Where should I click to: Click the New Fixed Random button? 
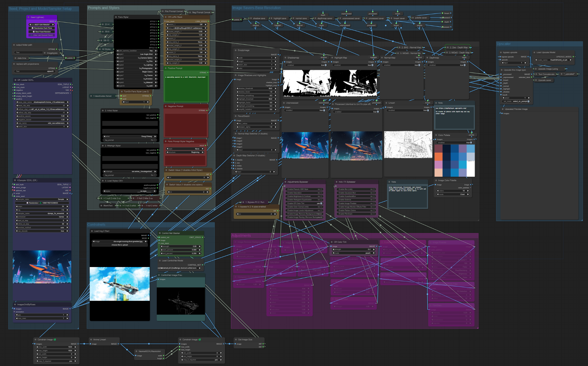[x=42, y=32]
